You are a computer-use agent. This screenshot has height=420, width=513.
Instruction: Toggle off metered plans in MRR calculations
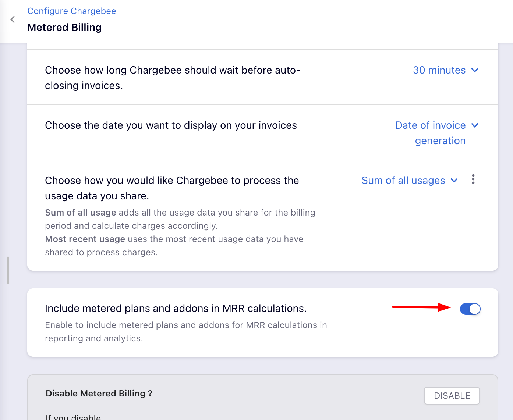(x=470, y=309)
